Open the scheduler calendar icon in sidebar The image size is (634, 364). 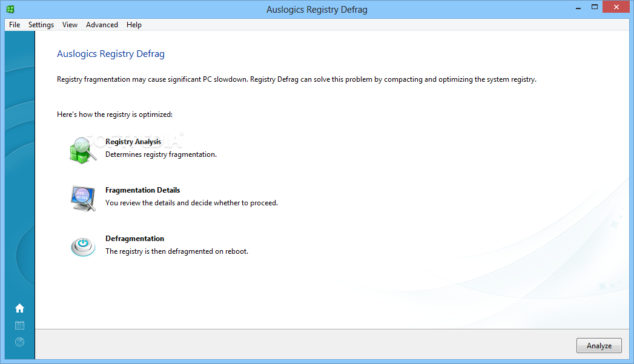19,325
